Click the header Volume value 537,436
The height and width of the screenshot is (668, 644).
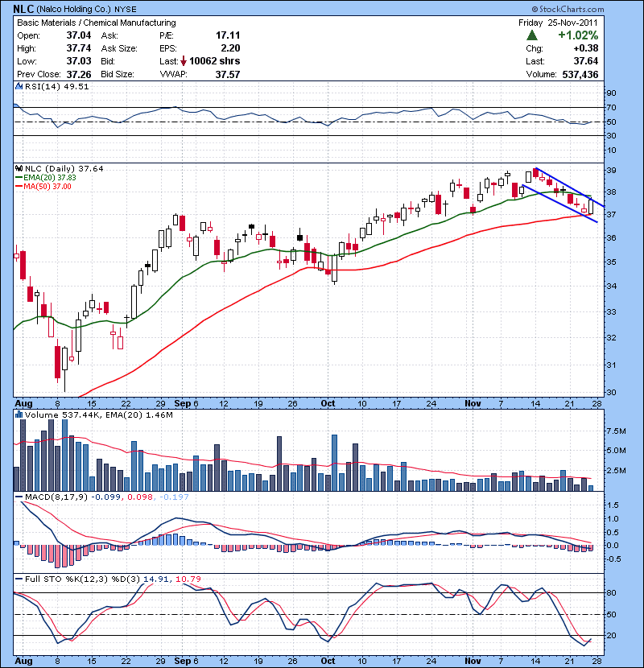click(580, 74)
